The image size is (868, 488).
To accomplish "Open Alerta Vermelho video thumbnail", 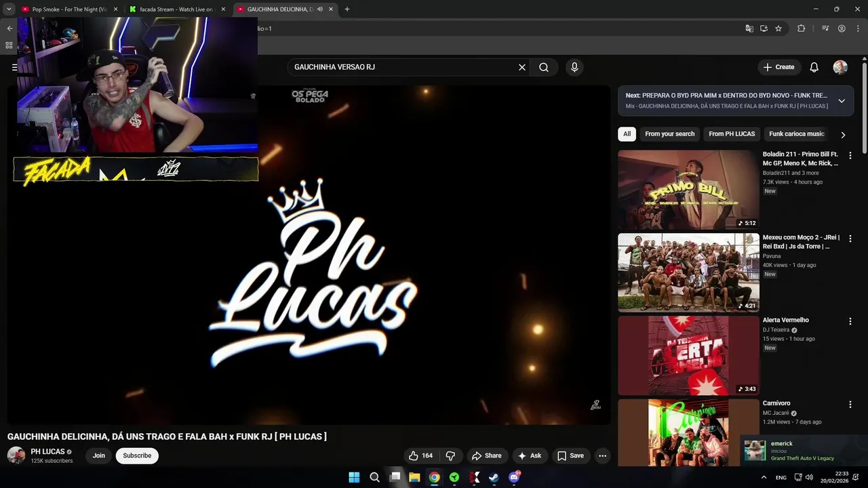I will pyautogui.click(x=688, y=356).
